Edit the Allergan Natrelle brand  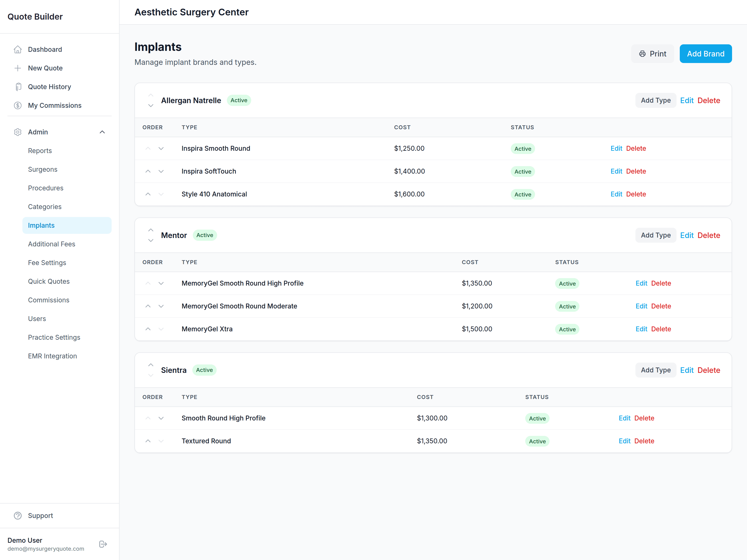click(687, 101)
